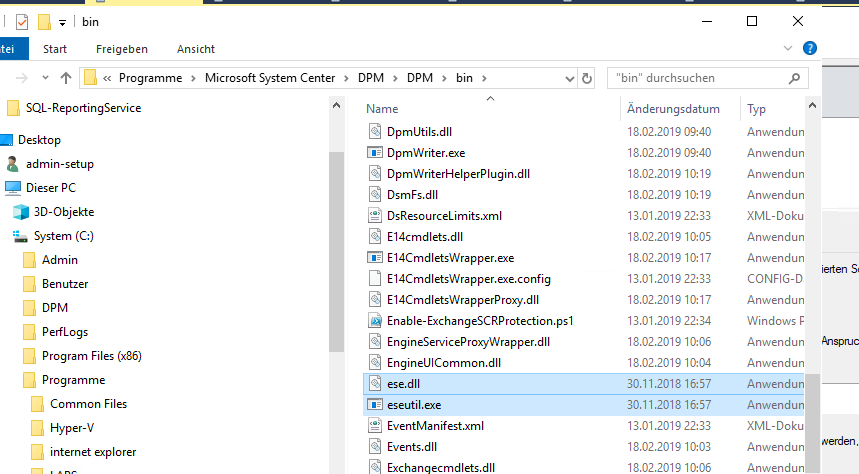Click the EngineUICommon.dll file icon
The width and height of the screenshot is (859, 474).
click(375, 363)
